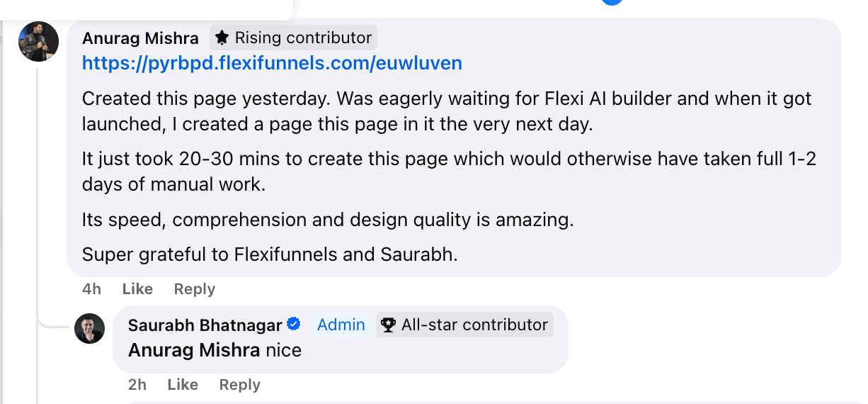Click the trophy icon beside All-star contributor
Image resolution: width=868 pixels, height=404 pixels.
tap(388, 325)
